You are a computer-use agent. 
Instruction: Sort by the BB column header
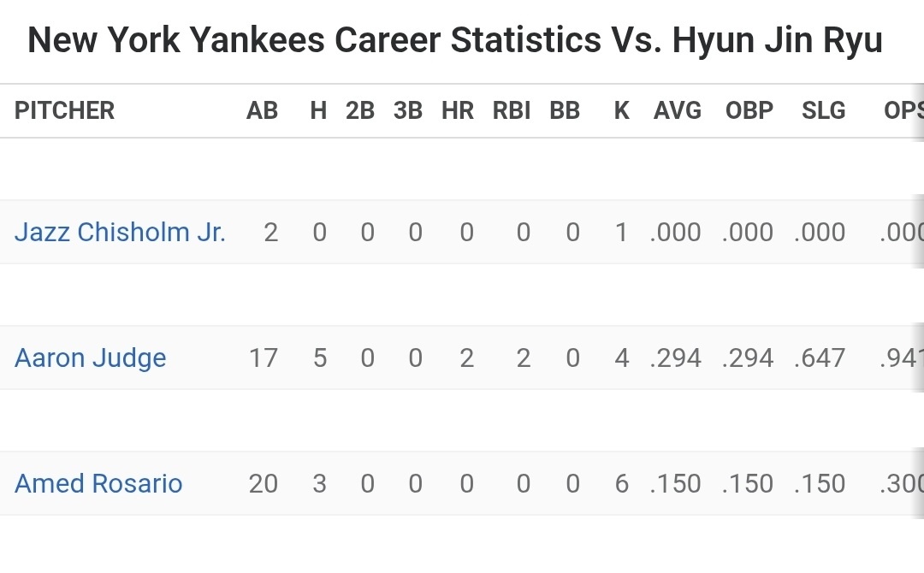point(565,110)
